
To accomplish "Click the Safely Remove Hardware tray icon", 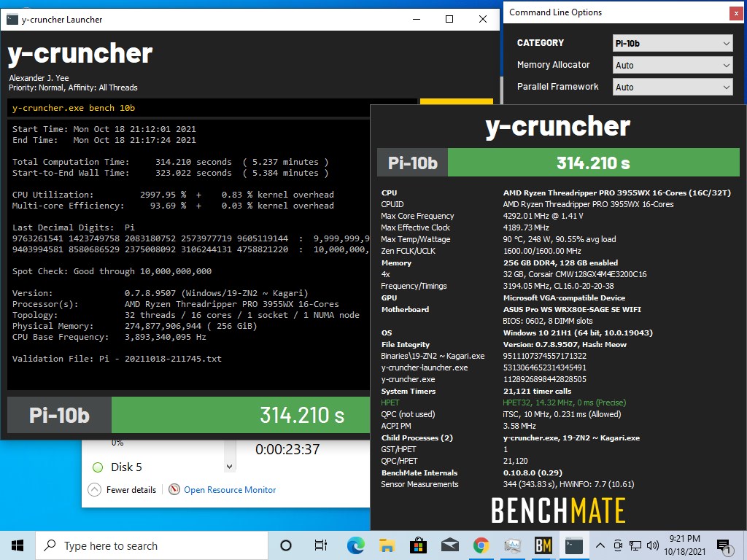I will (x=618, y=545).
